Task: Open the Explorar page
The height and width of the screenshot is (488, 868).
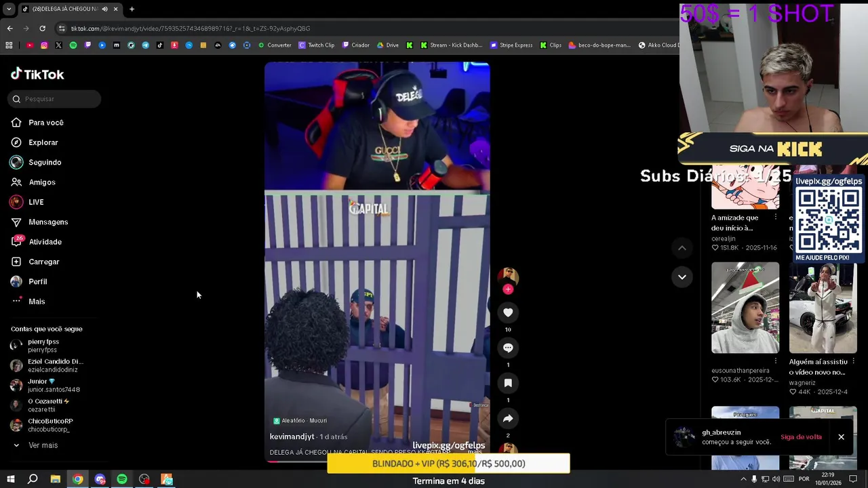Action: tap(35, 142)
